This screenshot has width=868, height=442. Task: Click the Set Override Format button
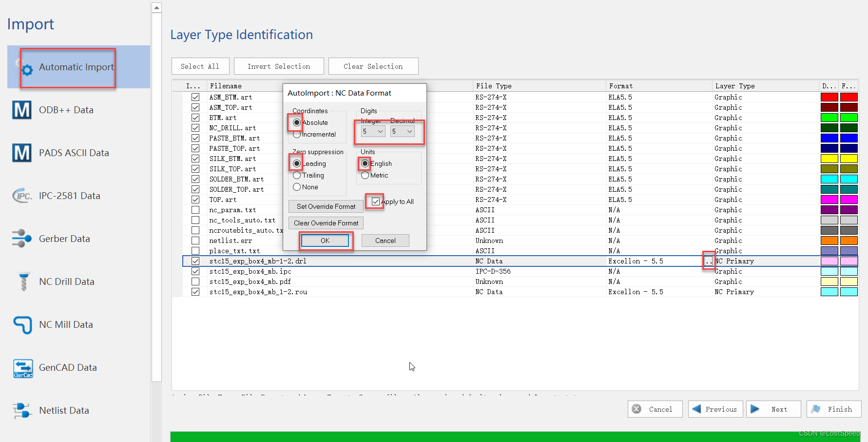point(326,206)
